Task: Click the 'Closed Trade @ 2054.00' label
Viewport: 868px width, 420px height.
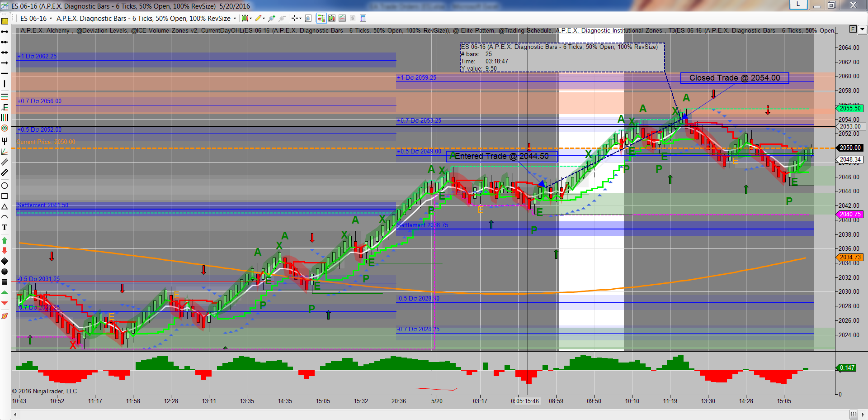Action: click(x=735, y=78)
